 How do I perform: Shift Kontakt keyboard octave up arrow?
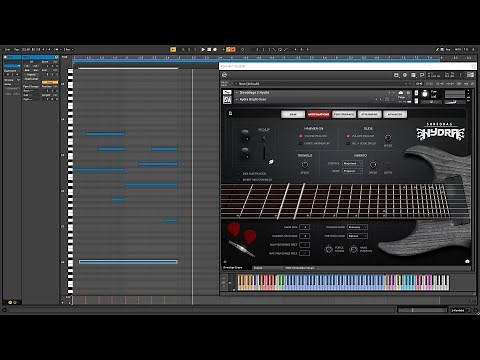point(223,279)
